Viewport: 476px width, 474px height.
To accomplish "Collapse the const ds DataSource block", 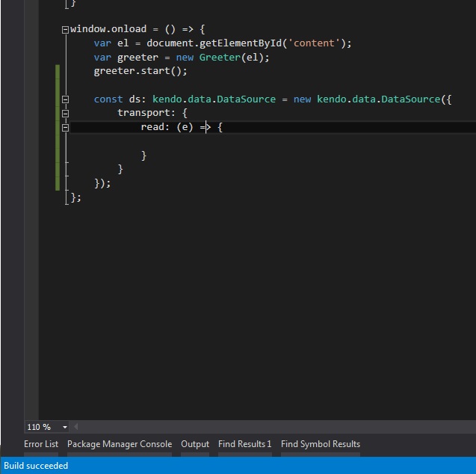I will click(x=65, y=99).
